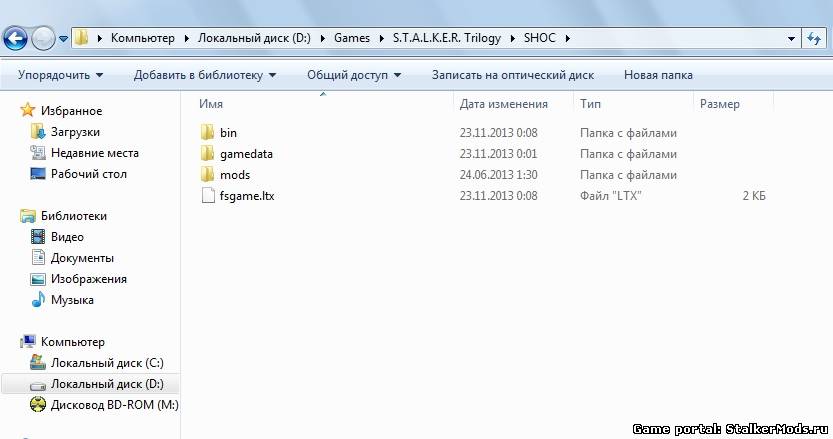Click the Недавние места icon
Image resolution: width=833 pixels, height=439 pixels.
click(38, 153)
